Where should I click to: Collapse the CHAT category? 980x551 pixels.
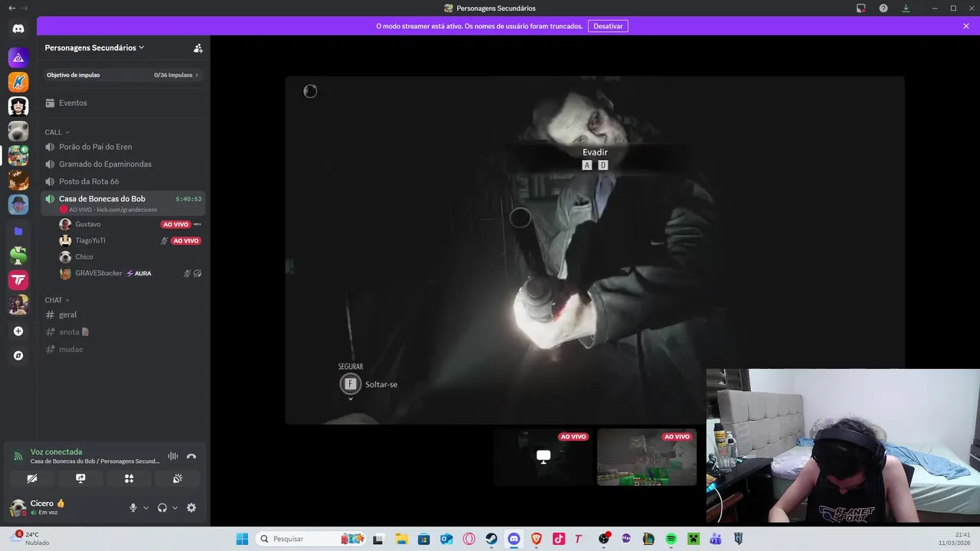coord(57,300)
